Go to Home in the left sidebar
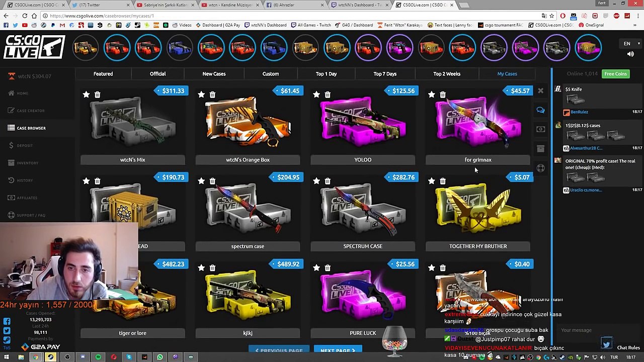The width and height of the screenshot is (644, 362). click(x=23, y=93)
